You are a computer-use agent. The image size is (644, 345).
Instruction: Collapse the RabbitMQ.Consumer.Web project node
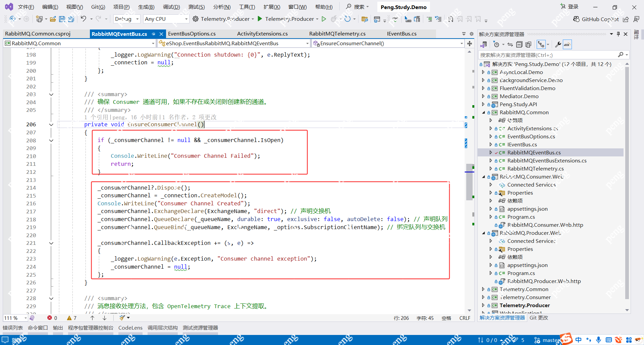click(483, 177)
